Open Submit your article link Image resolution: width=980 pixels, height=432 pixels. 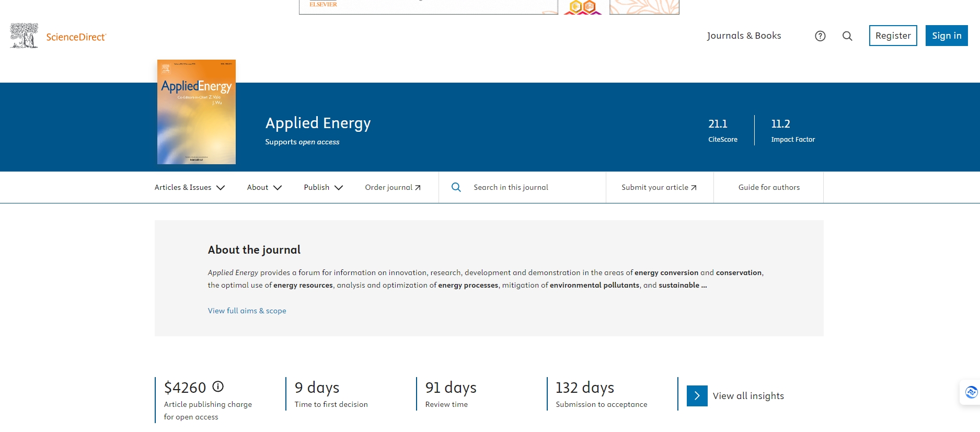pyautogui.click(x=659, y=187)
